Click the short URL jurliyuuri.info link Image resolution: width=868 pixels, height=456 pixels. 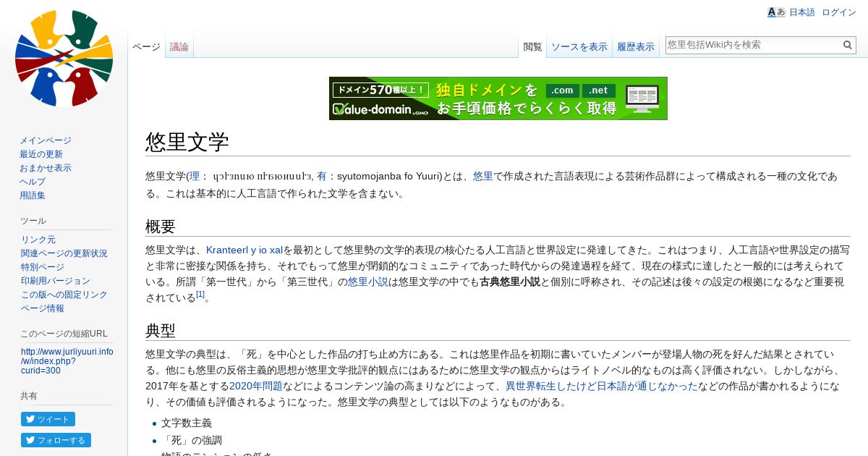67,361
